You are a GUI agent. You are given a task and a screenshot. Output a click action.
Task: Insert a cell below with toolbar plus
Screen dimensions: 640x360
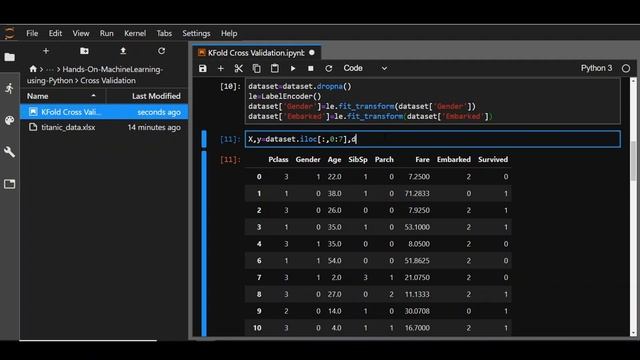(x=221, y=69)
